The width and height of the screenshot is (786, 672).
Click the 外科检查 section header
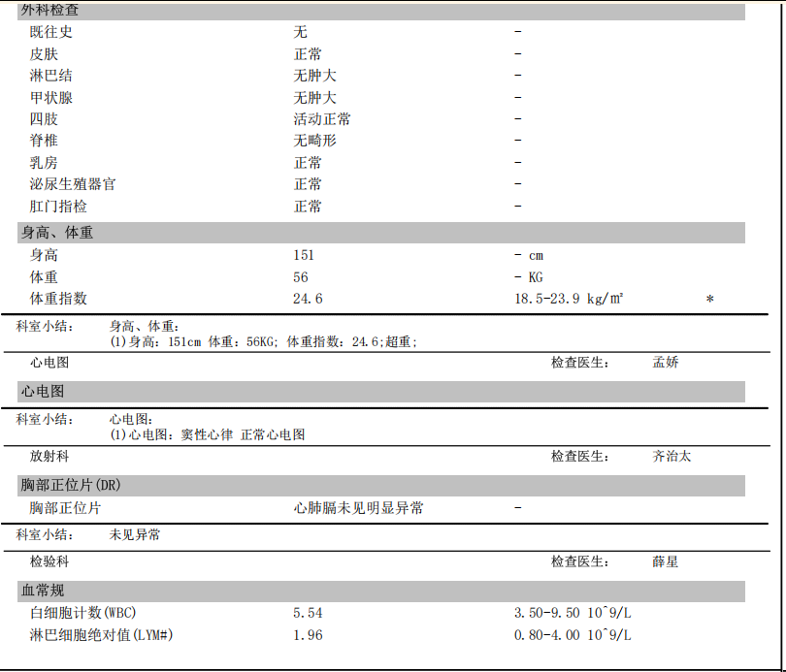pos(50,10)
